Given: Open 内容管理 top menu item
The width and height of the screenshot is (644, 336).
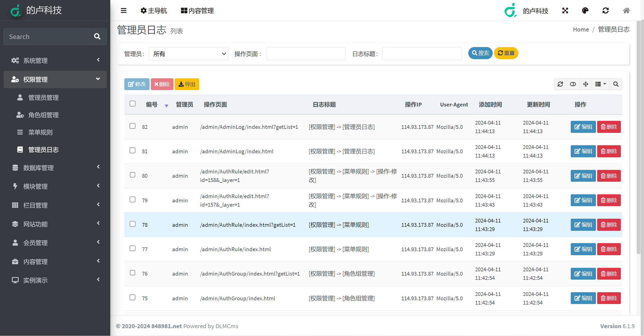Looking at the screenshot, I should click(x=197, y=11).
